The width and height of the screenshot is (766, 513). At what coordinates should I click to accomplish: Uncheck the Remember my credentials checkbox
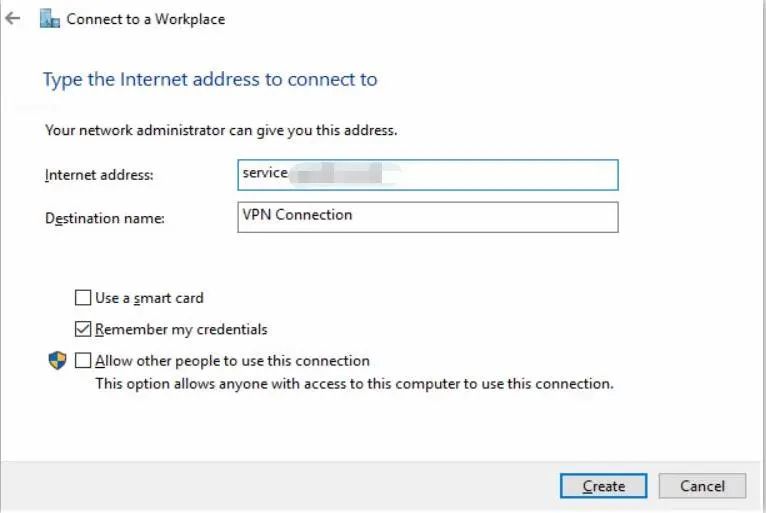point(83,329)
